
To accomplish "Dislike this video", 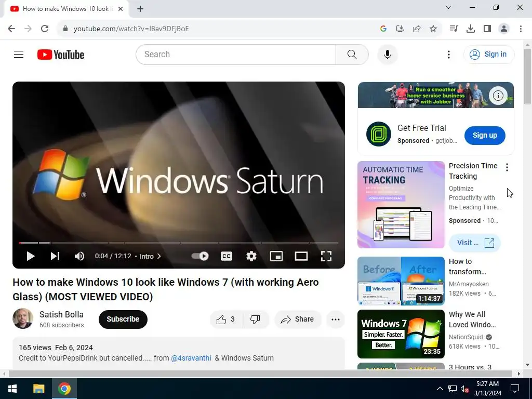I will click(256, 320).
